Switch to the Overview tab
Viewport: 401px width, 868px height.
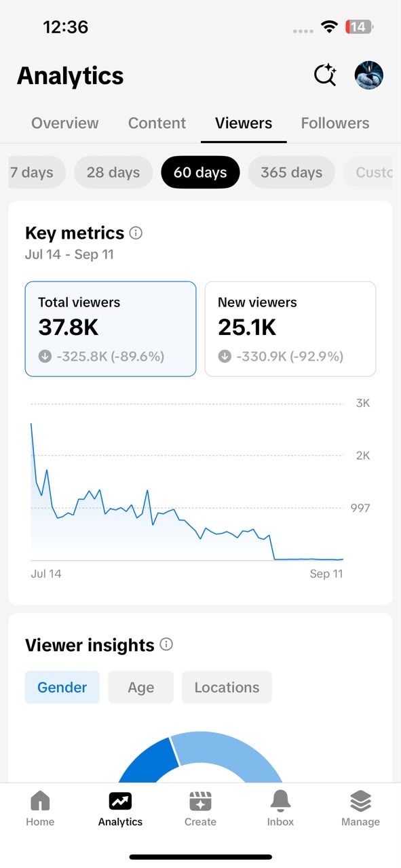click(x=65, y=123)
